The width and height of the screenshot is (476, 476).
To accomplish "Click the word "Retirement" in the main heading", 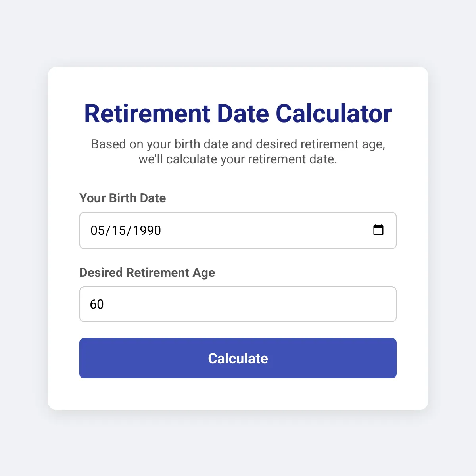I will tap(147, 113).
